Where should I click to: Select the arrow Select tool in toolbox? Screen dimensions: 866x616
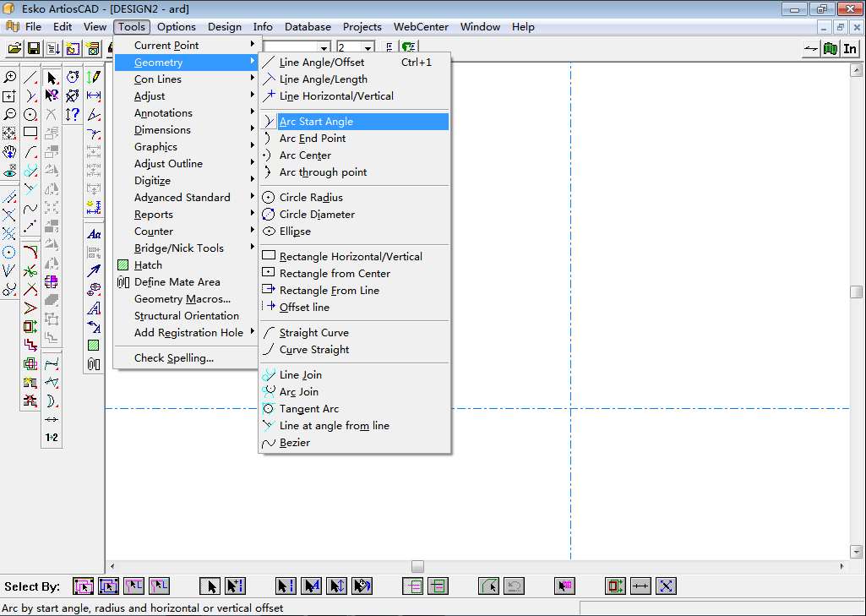(52, 78)
